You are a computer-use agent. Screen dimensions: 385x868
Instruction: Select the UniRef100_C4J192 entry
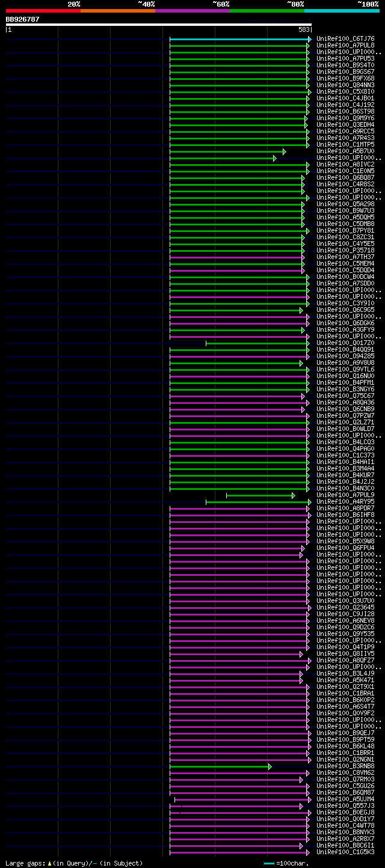345,105
